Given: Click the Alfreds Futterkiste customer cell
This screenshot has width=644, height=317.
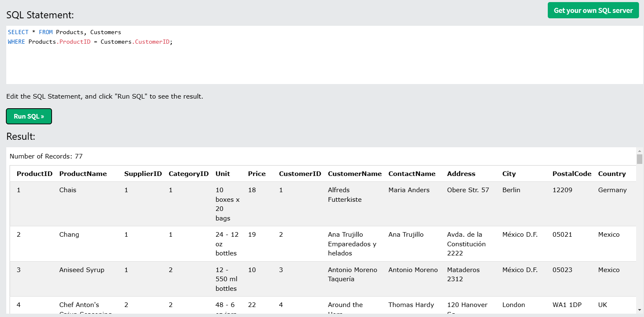Looking at the screenshot, I should pos(344,195).
